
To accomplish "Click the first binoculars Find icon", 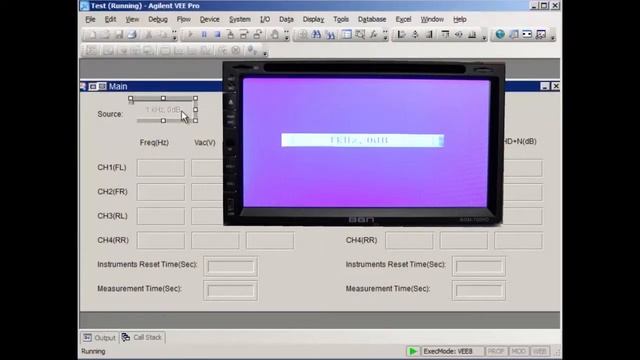I will 316,35.
